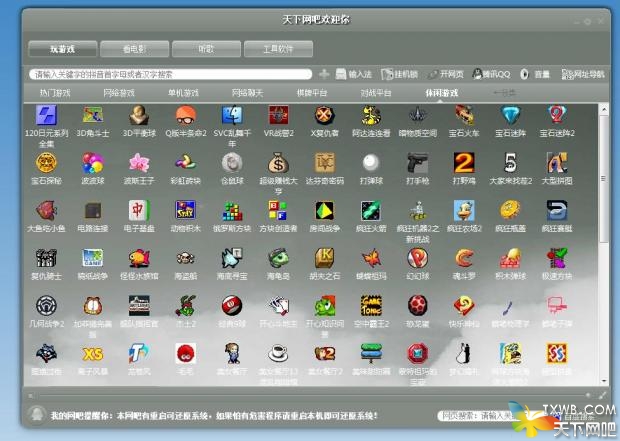
Task: Launch 波斯王子 flower icon
Action: click(139, 163)
